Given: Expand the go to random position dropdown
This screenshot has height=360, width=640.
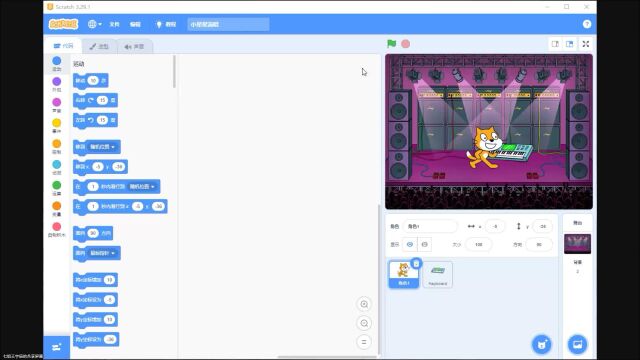Looking at the screenshot, I should pos(102,147).
